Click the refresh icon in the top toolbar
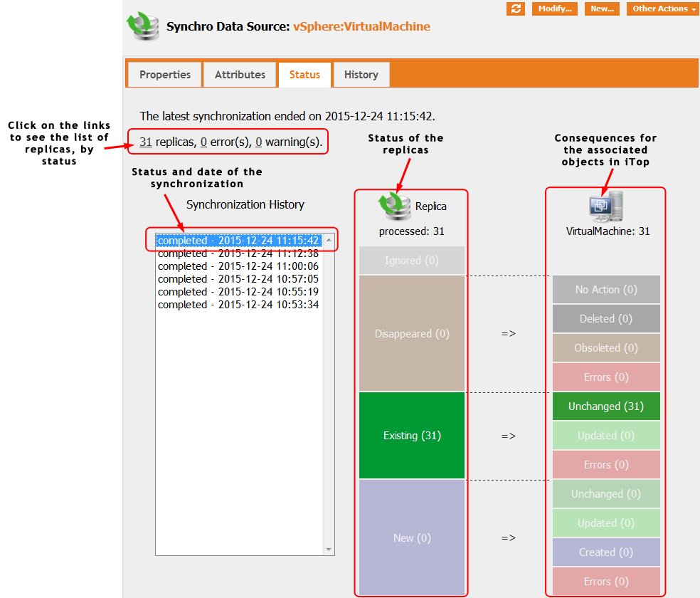700x598 pixels. 515,9
